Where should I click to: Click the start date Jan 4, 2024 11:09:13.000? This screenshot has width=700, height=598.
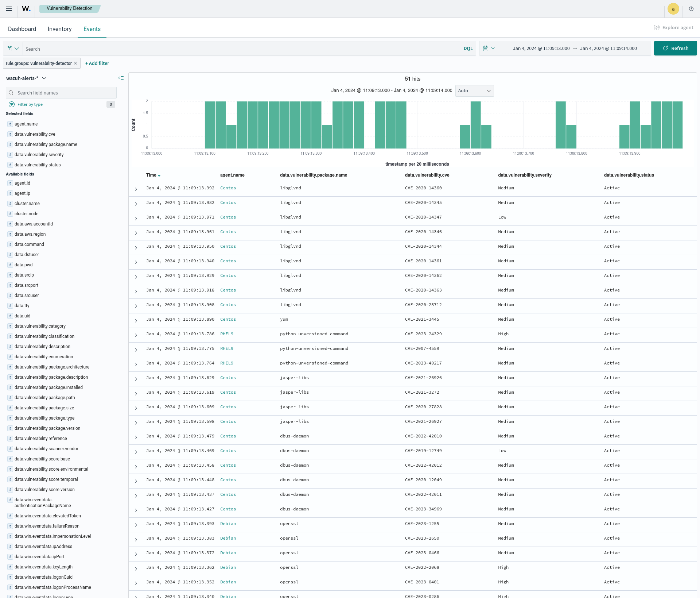point(541,48)
